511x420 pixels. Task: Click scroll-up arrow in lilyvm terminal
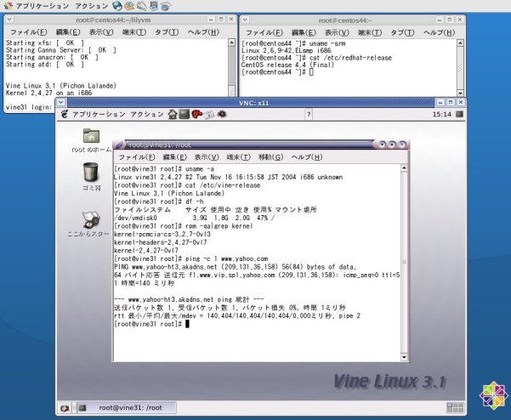(x=231, y=43)
